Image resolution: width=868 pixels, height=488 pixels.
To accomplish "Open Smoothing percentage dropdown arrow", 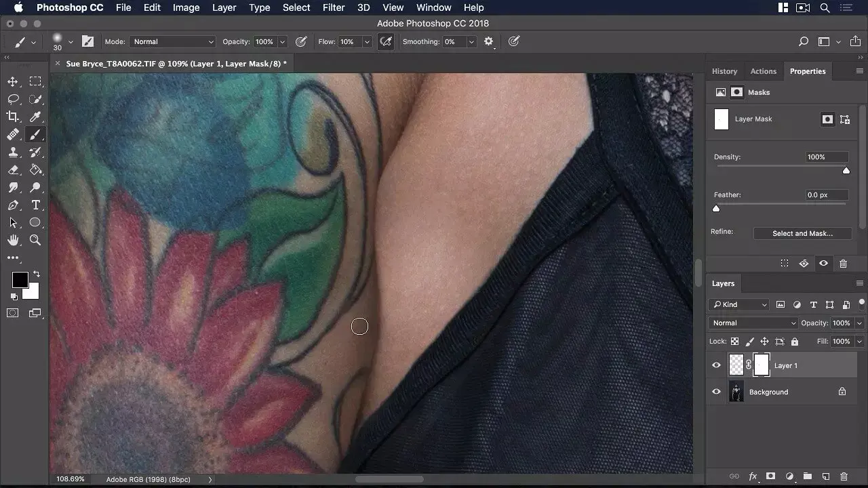I will (471, 42).
